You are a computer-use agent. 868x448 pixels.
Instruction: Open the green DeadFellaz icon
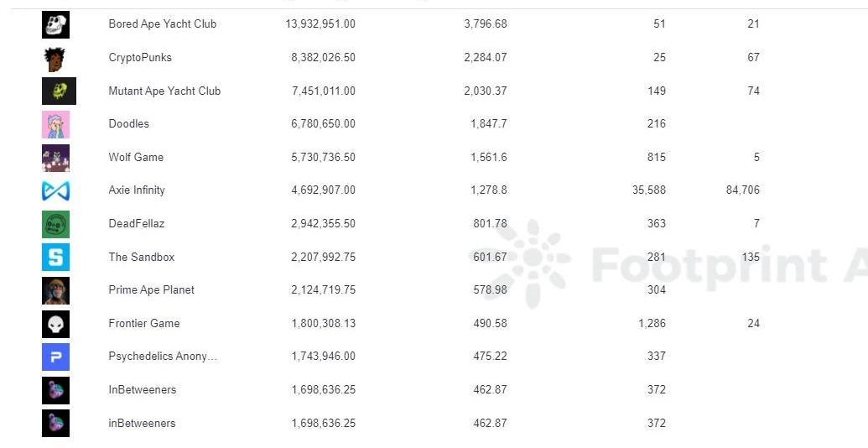pyautogui.click(x=56, y=224)
